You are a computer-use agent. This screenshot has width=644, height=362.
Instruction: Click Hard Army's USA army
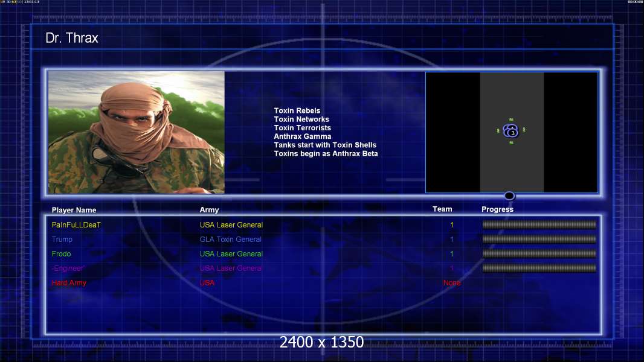(207, 283)
